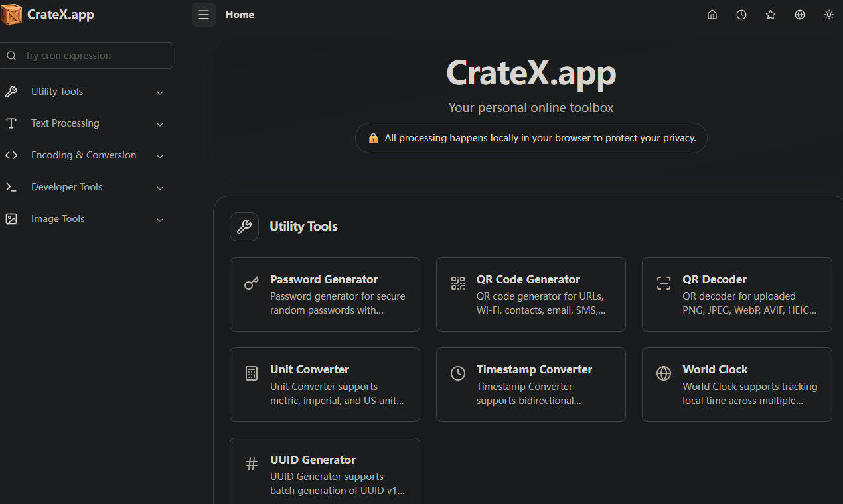
Task: Toggle light/dark theme sun icon
Action: coord(829,15)
